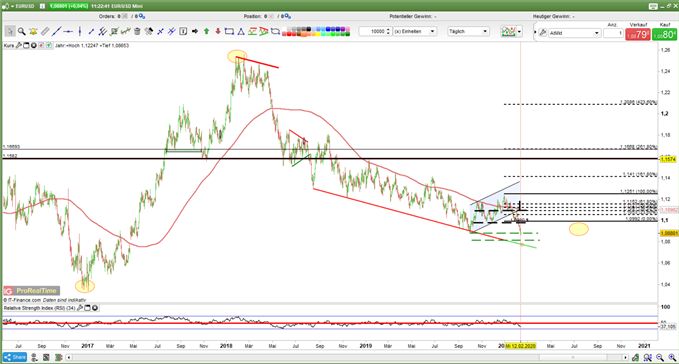Pick the orange color swatch
The width and height of the screenshot is (679, 364).
click(304, 34)
